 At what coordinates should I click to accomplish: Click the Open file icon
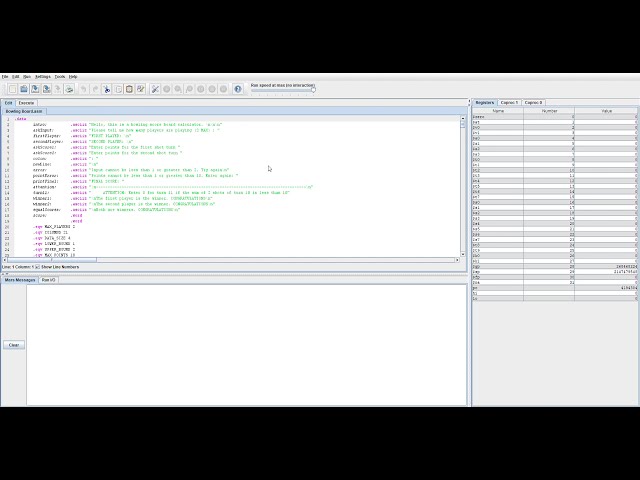point(23,89)
